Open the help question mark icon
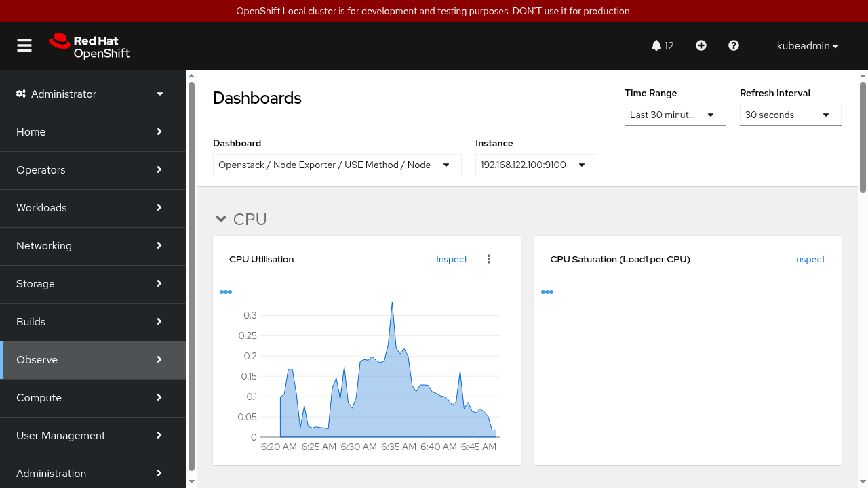Screen dimensions: 868x488 coord(734,45)
